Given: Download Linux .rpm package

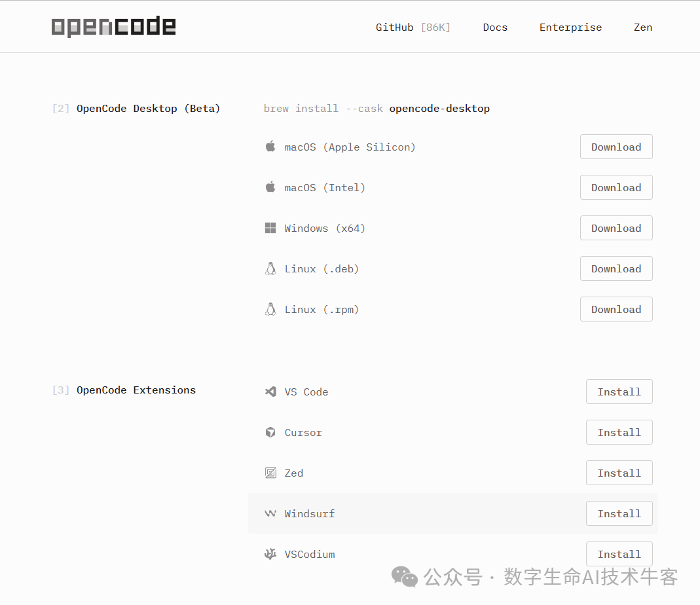Looking at the screenshot, I should click(616, 310).
